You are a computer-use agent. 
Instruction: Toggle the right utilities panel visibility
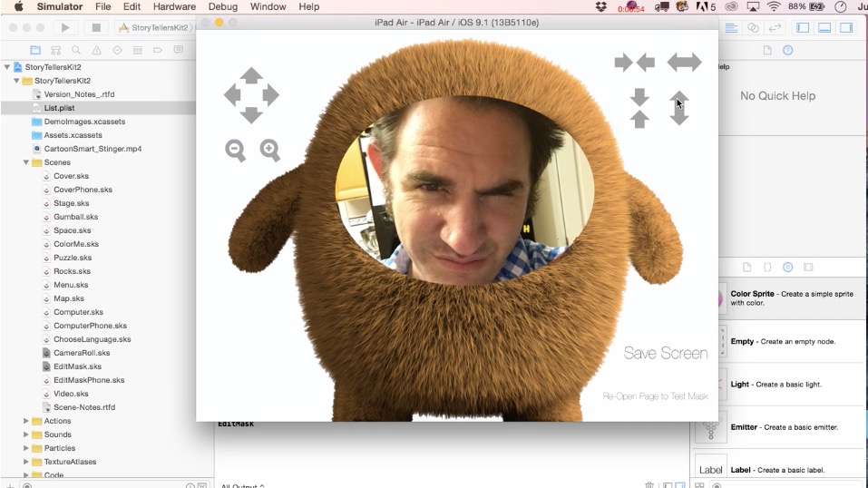(846, 28)
